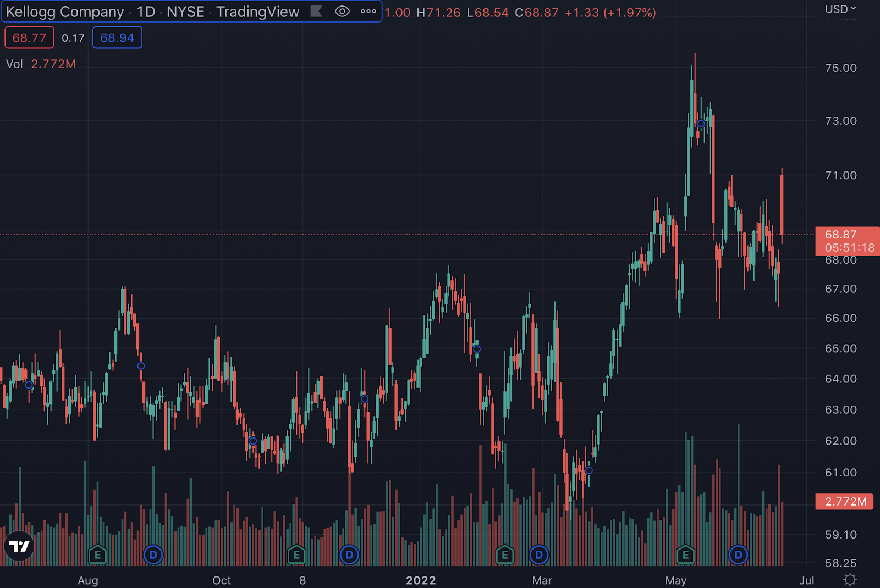Click the 2022 label on the time axis
This screenshot has width=880, height=588.
pyautogui.click(x=421, y=580)
